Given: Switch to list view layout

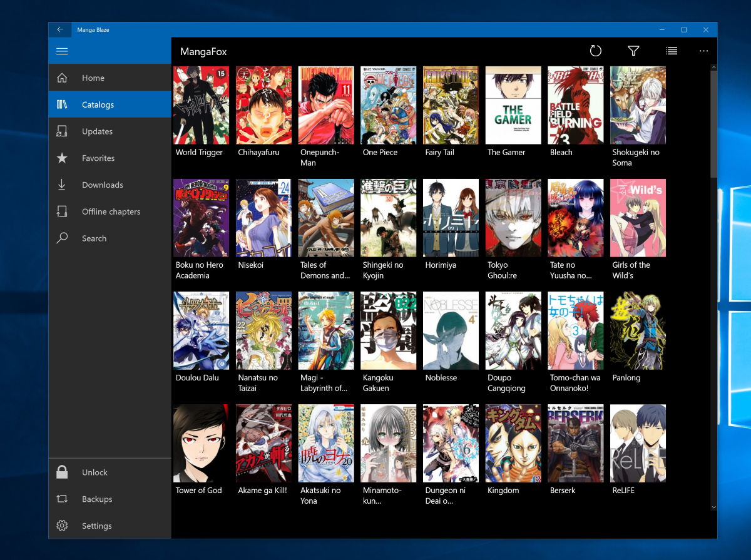Looking at the screenshot, I should click(x=671, y=51).
